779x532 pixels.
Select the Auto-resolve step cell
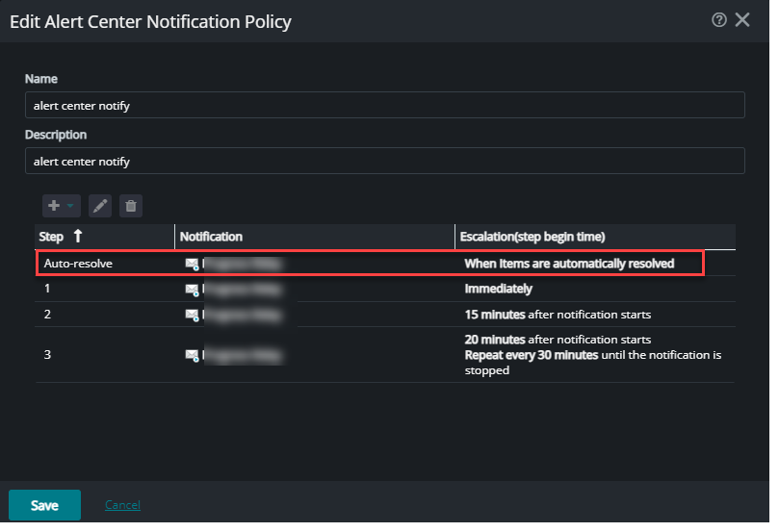point(78,263)
